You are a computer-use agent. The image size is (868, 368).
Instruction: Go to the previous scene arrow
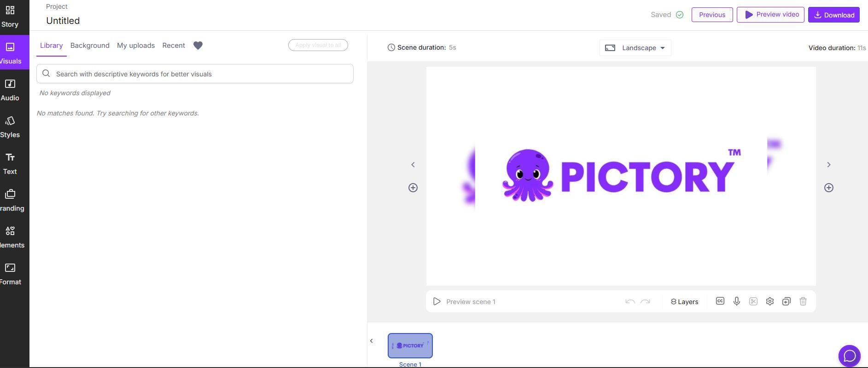(413, 165)
